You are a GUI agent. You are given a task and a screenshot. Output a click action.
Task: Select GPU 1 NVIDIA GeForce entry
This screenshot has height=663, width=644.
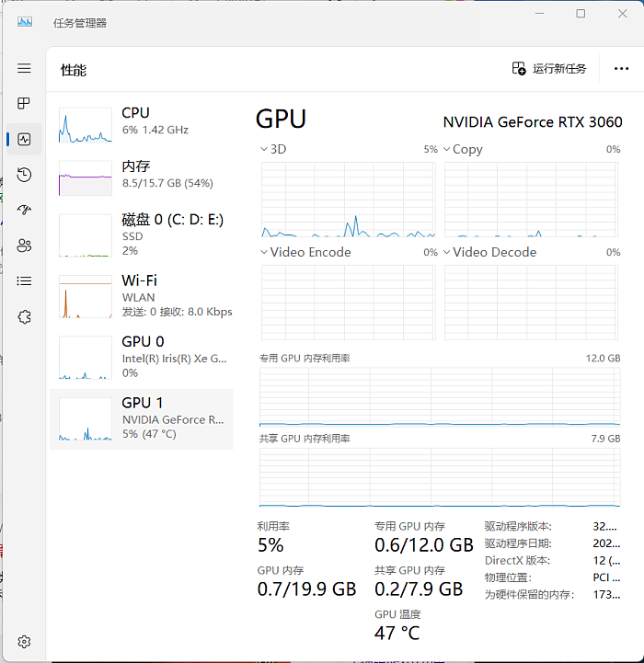click(142, 419)
